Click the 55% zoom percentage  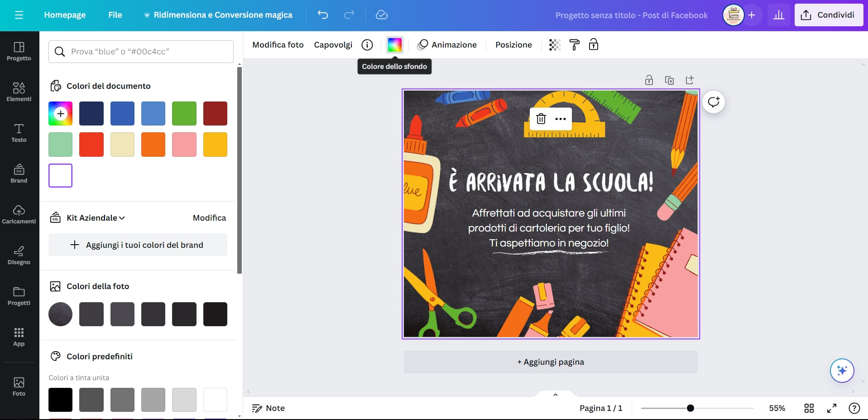click(777, 408)
